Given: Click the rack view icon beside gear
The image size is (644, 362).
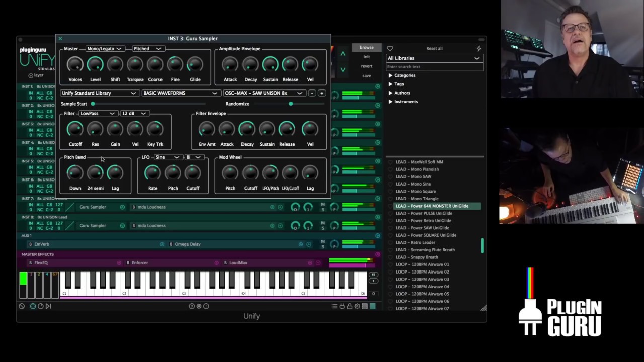Looking at the screenshot, I should tap(365, 306).
